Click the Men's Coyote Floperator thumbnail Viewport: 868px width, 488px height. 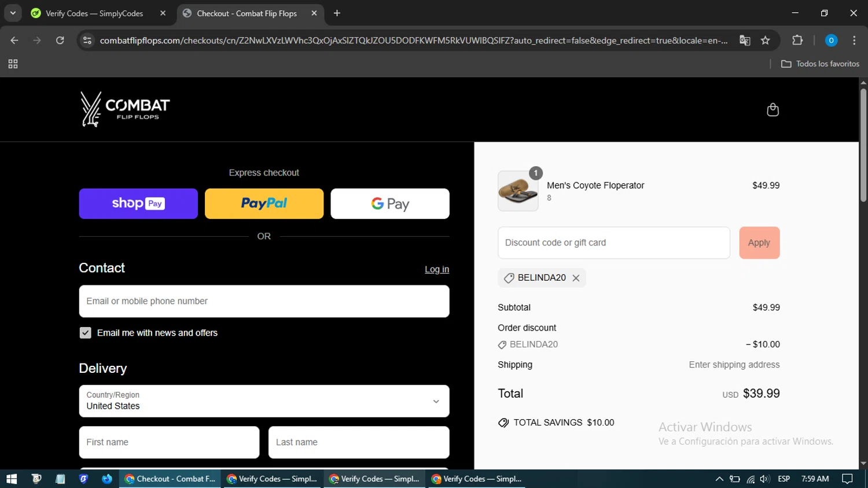coord(518,191)
